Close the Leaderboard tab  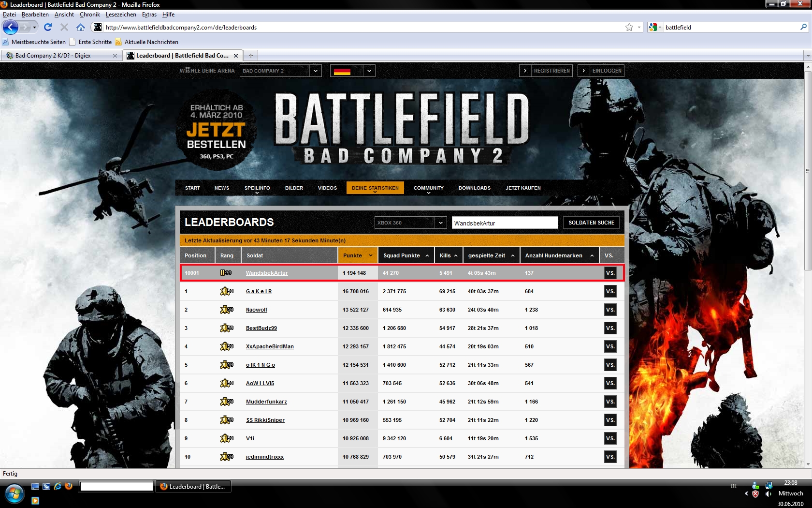(236, 56)
